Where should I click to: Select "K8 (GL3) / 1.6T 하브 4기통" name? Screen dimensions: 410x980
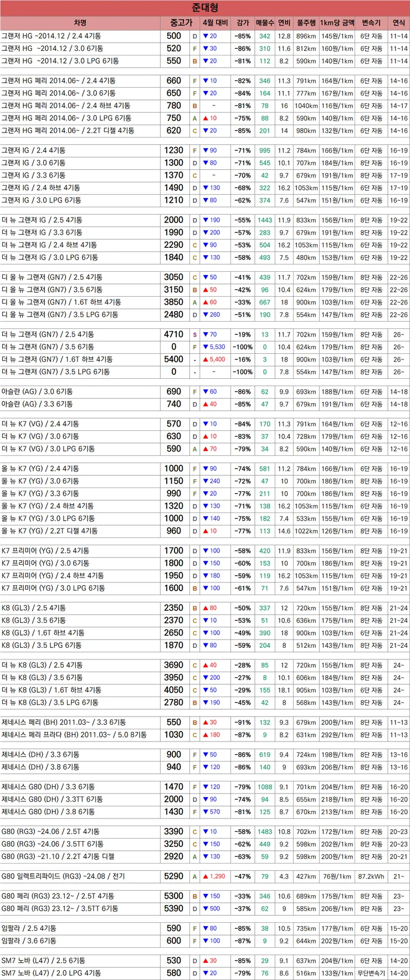[80, 633]
